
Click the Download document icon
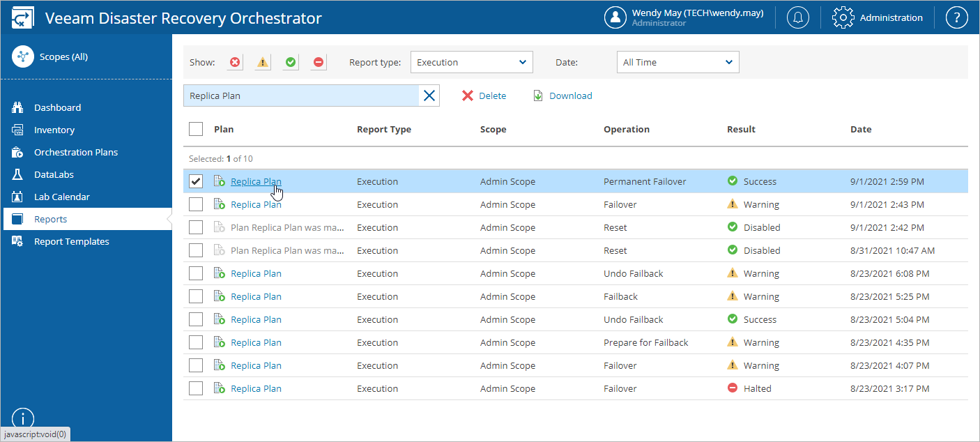coord(538,96)
